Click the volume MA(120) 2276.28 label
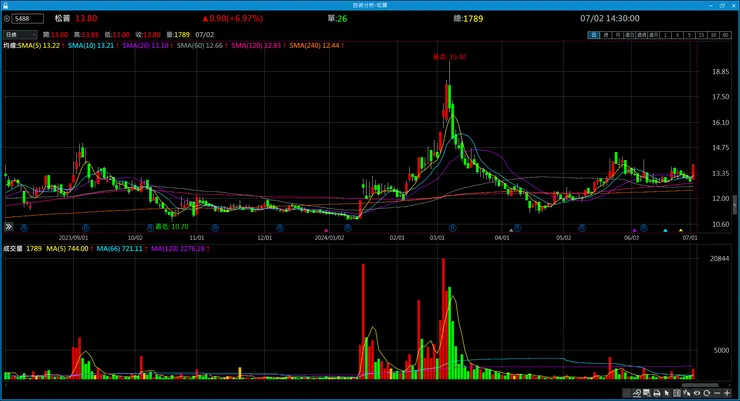The height and width of the screenshot is (401, 740). [178, 249]
